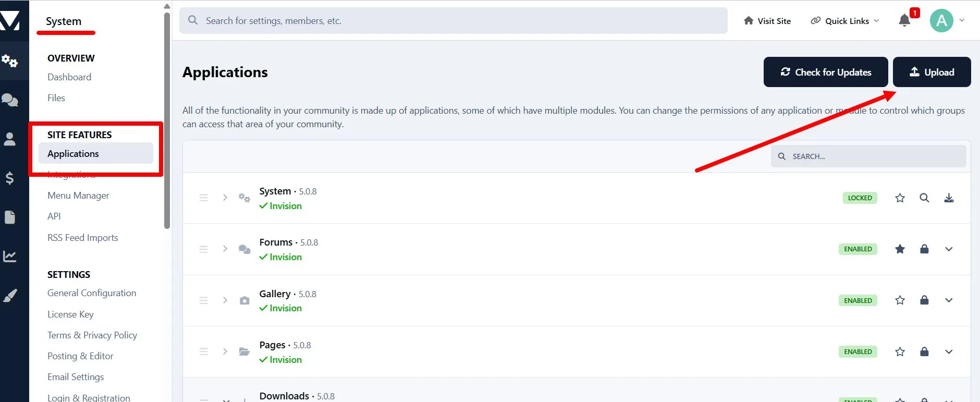
Task: Click the filled star in Forums row
Action: coord(900,249)
